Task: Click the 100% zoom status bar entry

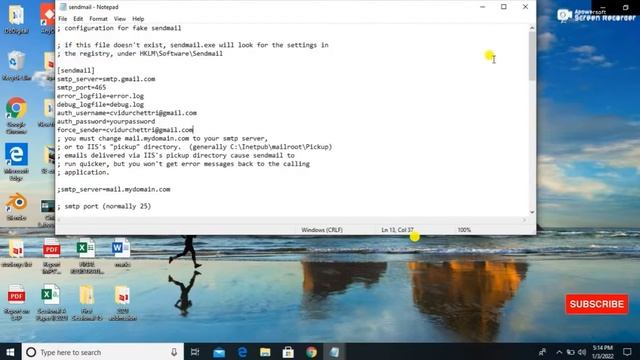Action: coord(464,230)
